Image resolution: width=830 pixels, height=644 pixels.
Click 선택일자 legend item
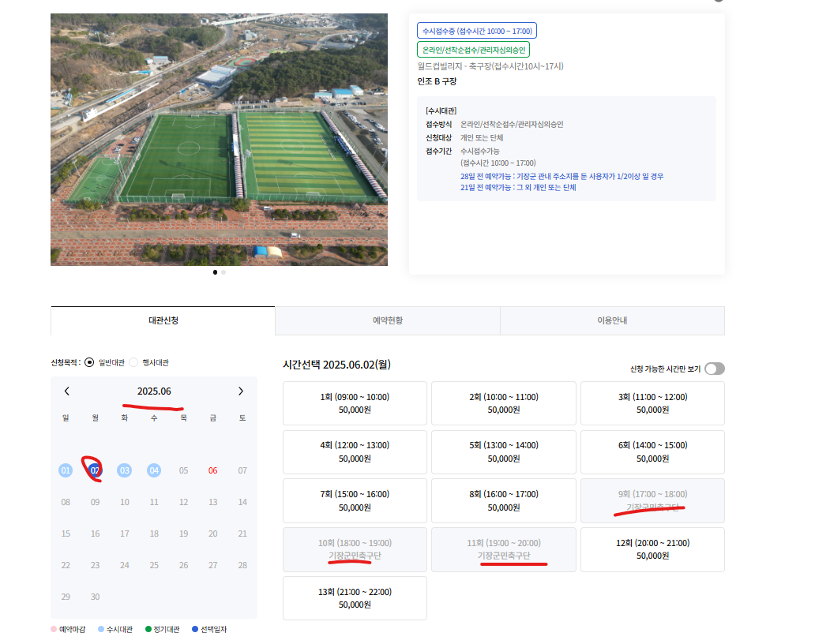point(209,629)
